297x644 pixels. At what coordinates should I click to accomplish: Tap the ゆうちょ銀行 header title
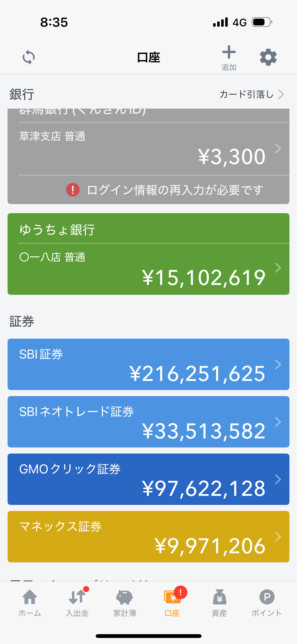[57, 230]
